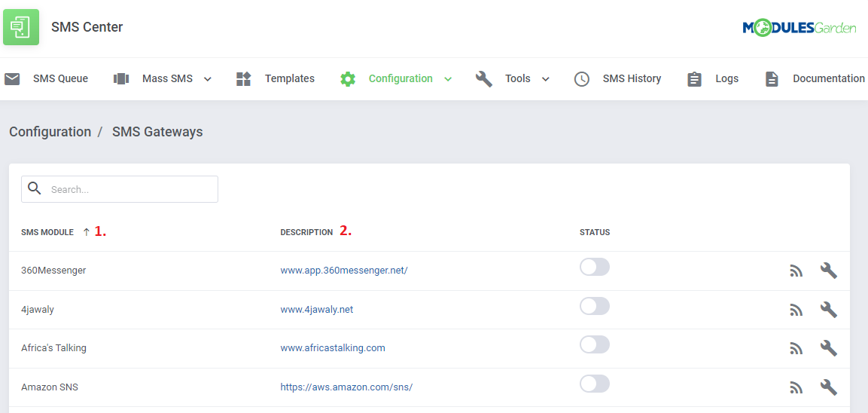Open wrench settings for Amazon SNS

829,387
